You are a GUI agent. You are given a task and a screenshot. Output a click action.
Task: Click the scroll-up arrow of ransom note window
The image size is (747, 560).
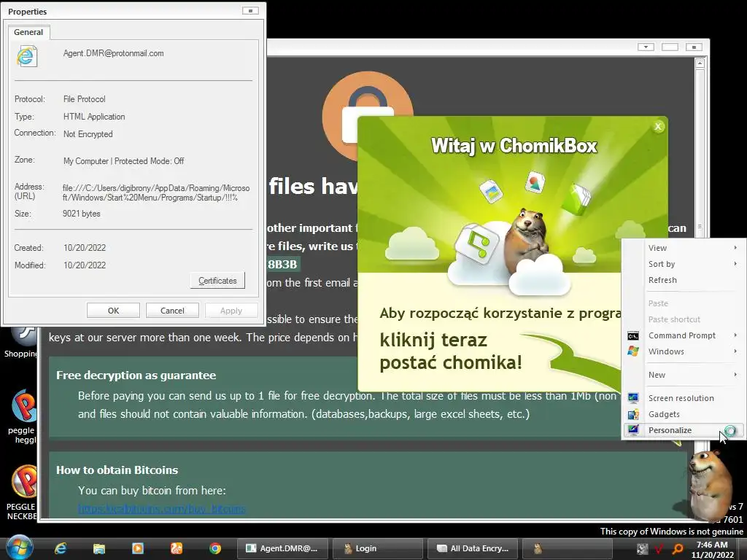(700, 63)
